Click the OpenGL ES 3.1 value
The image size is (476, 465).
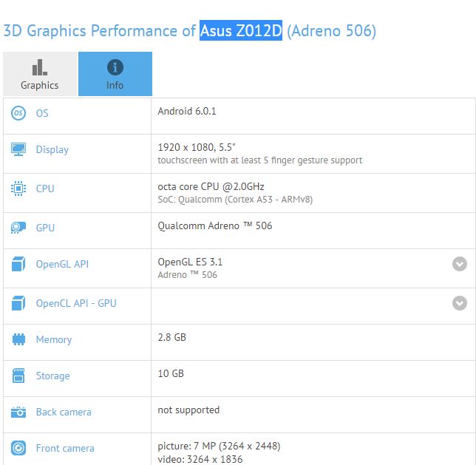click(x=190, y=262)
